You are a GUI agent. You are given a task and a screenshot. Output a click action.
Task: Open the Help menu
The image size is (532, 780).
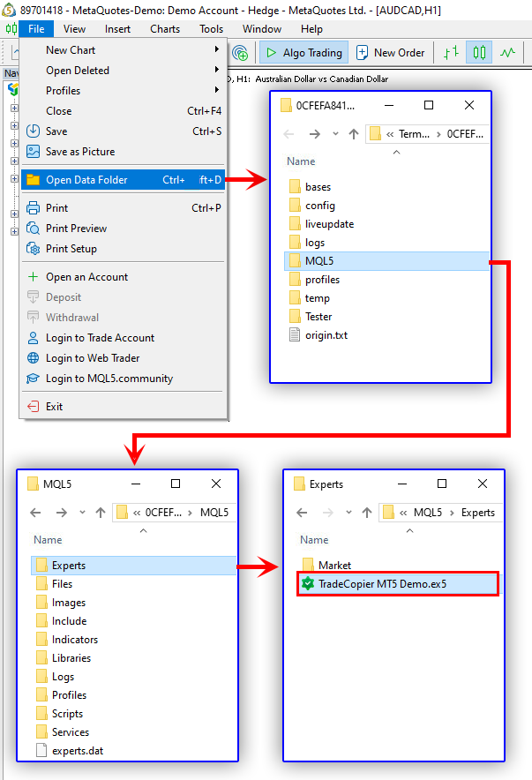coord(311,29)
